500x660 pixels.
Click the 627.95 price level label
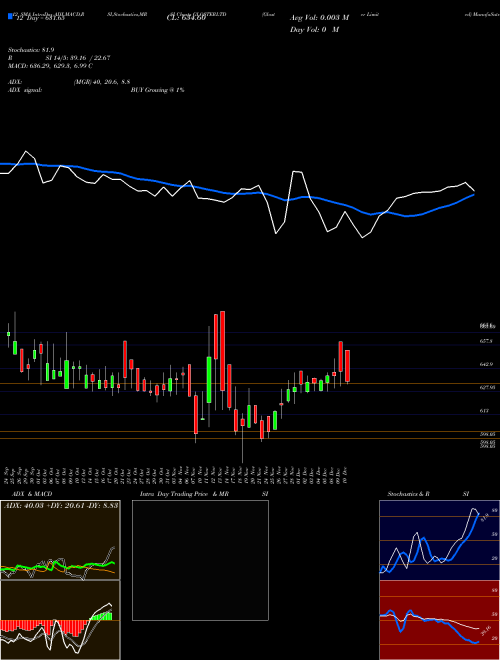pyautogui.click(x=487, y=387)
